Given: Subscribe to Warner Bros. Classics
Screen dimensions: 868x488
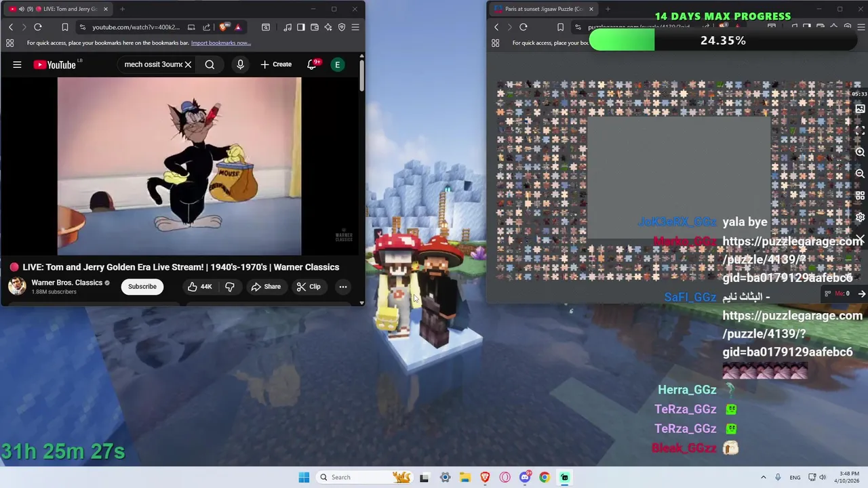Looking at the screenshot, I should tap(142, 287).
